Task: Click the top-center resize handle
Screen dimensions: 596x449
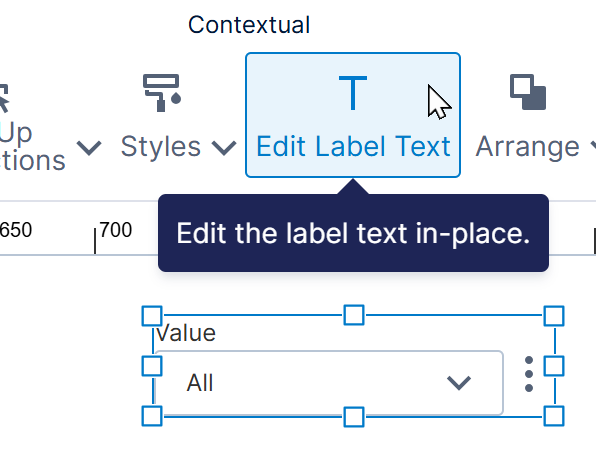Action: pyautogui.click(x=354, y=315)
